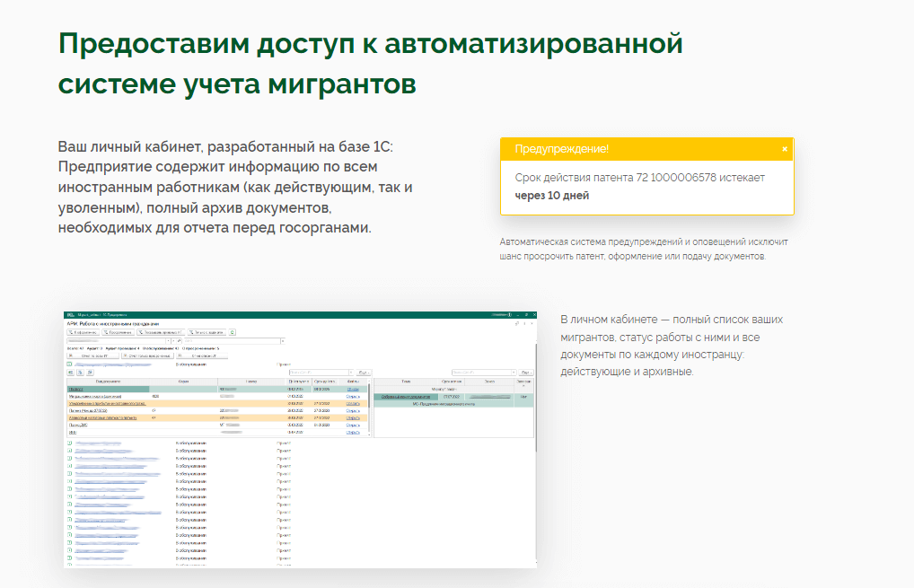Dismiss the patent warning via its × icon
Screen dimensions: 914x588
(786, 149)
